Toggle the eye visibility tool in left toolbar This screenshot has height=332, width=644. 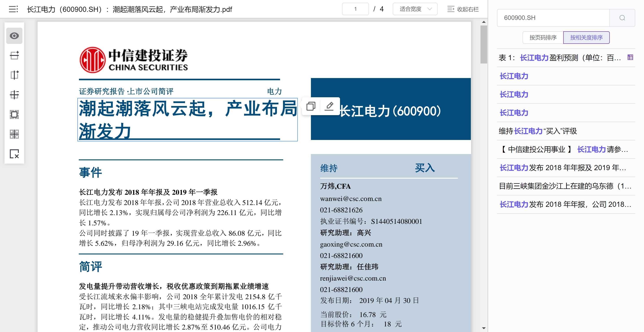tap(14, 36)
